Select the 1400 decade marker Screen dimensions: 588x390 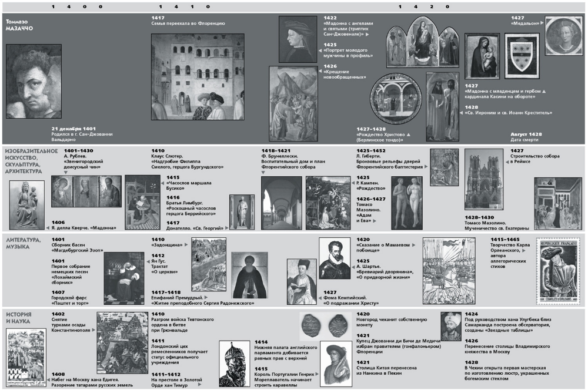coord(77,6)
